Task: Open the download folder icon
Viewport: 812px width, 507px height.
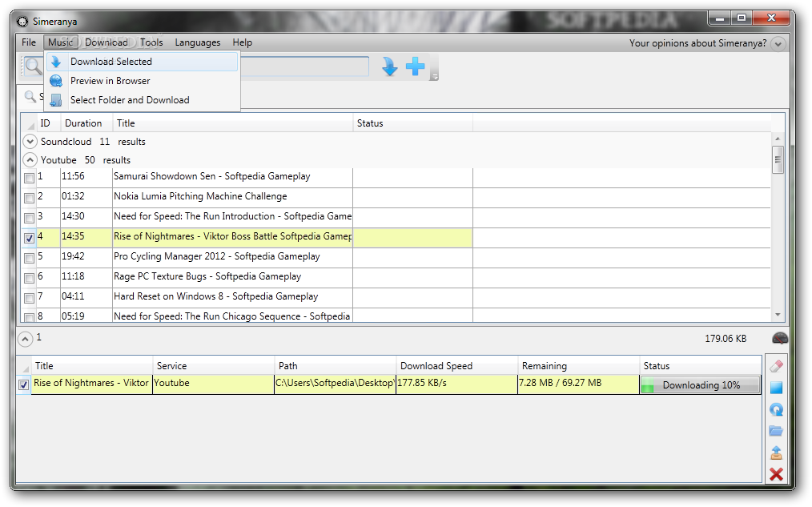Action: coord(776,431)
